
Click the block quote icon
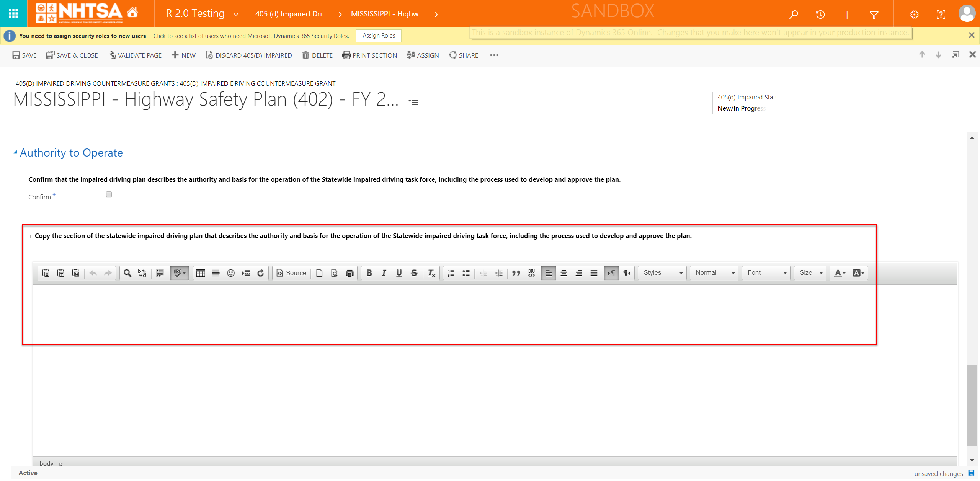(x=516, y=273)
